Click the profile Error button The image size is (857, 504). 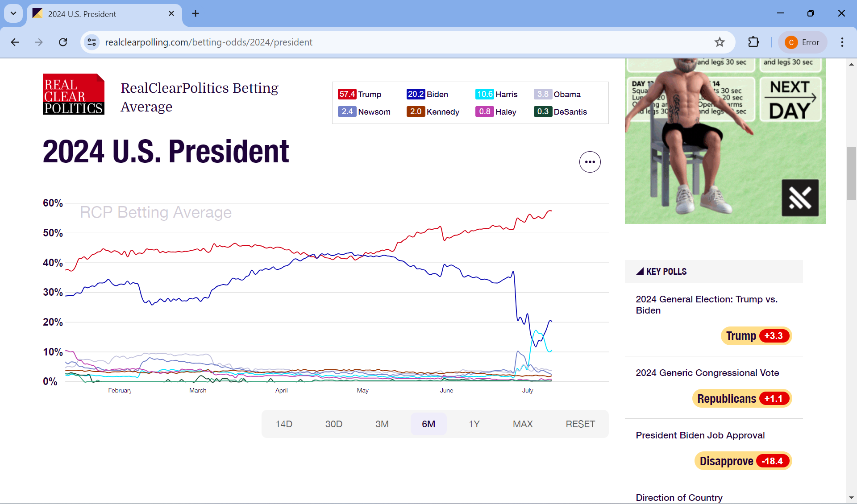tap(803, 42)
